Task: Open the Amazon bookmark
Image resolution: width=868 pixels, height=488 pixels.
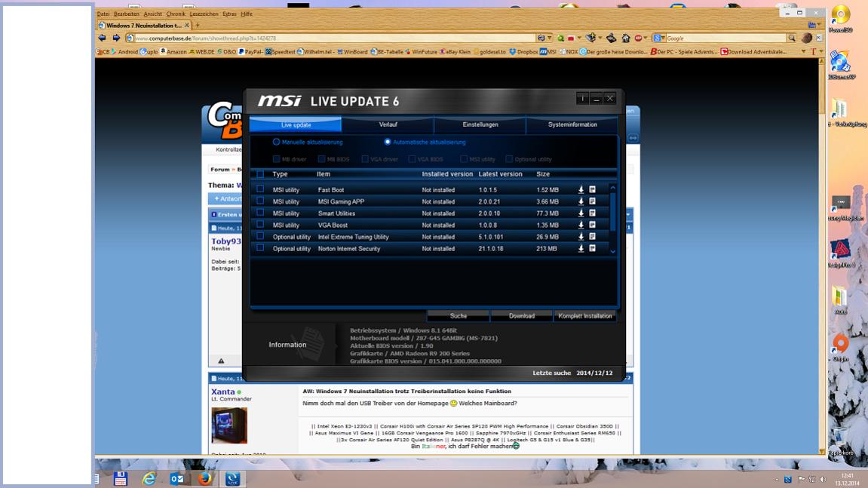Action: click(x=173, y=51)
